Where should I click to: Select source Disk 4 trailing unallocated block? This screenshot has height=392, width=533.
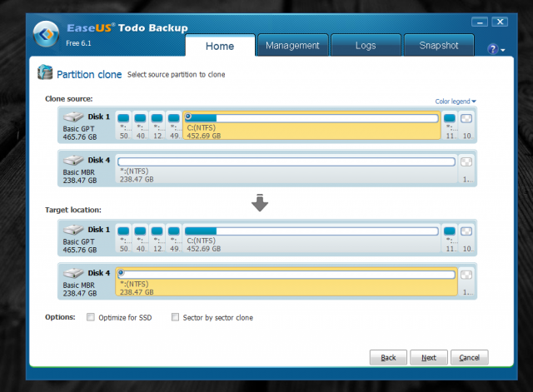466,169
